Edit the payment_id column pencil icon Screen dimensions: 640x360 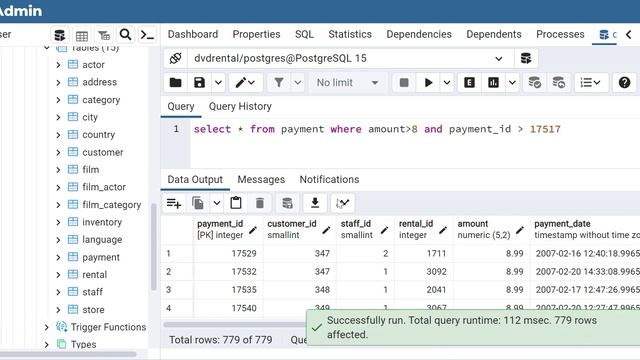click(253, 230)
